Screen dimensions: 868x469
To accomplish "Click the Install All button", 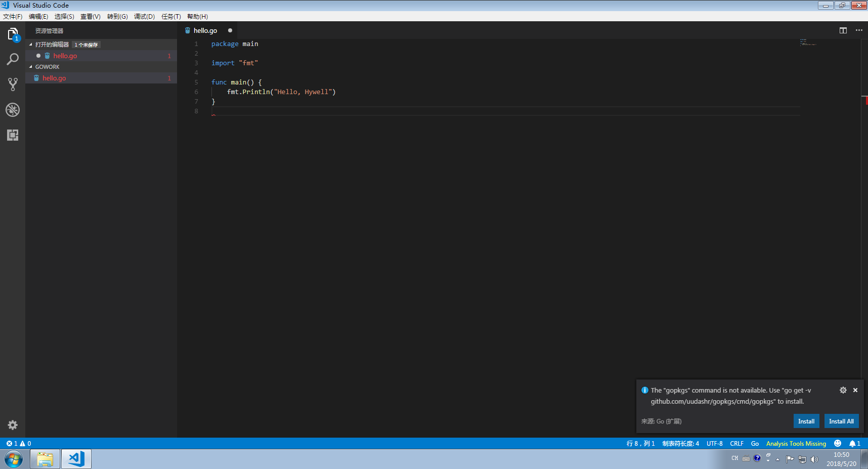I will click(x=841, y=421).
